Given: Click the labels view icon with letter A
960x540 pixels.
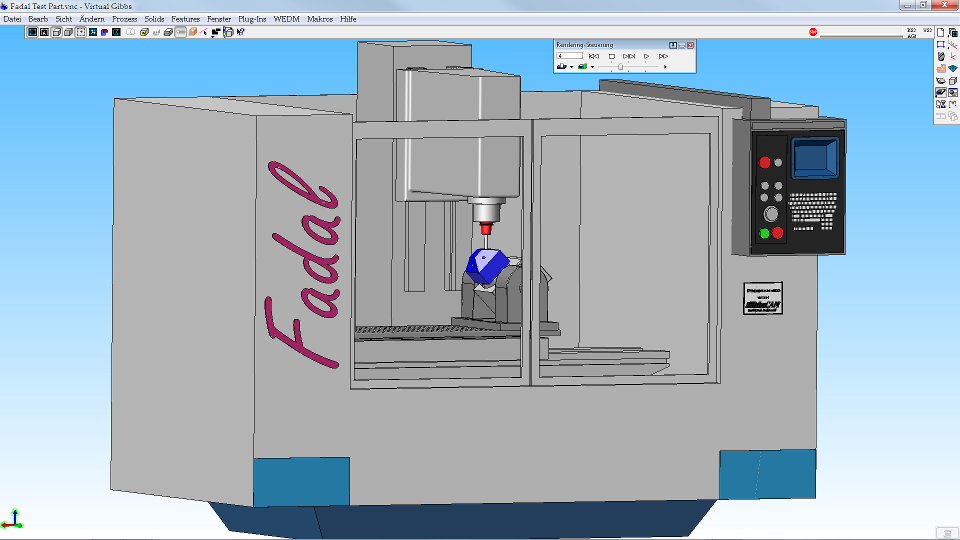Looking at the screenshot, I should point(44,32).
